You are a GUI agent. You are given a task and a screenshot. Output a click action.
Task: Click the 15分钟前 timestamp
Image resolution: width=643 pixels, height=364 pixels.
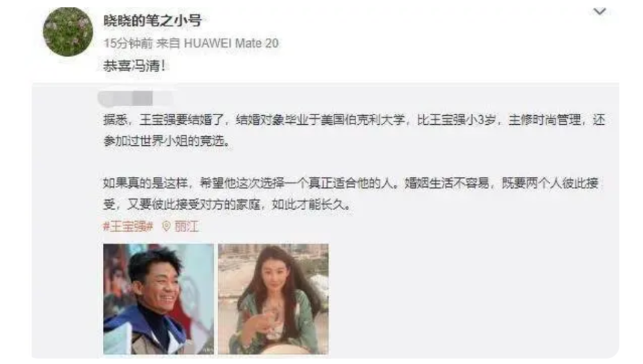click(x=128, y=43)
